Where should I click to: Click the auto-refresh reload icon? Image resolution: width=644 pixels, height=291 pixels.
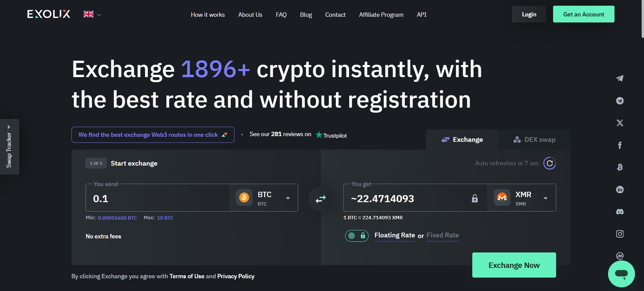549,163
